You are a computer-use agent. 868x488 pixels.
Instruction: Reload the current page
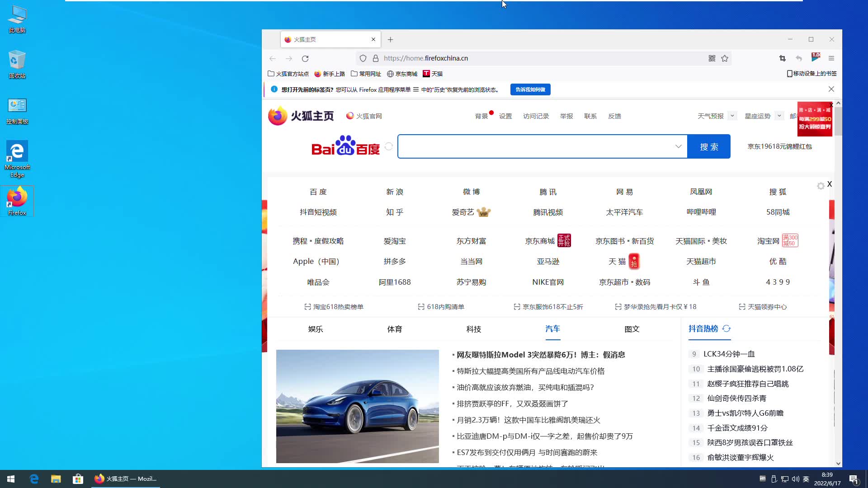[306, 58]
